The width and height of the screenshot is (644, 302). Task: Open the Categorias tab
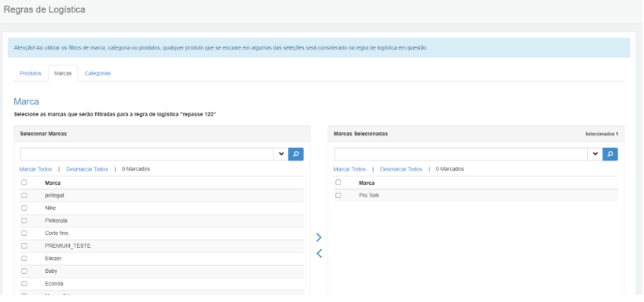(x=97, y=73)
